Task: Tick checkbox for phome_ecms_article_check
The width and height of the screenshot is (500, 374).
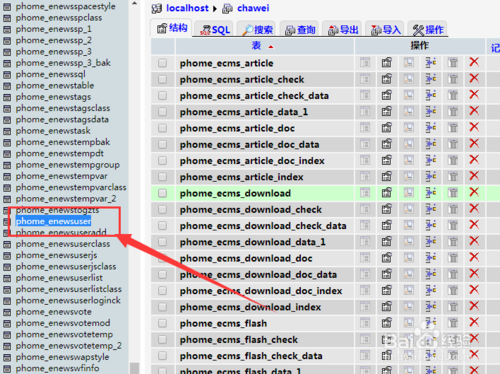Action: coord(162,79)
